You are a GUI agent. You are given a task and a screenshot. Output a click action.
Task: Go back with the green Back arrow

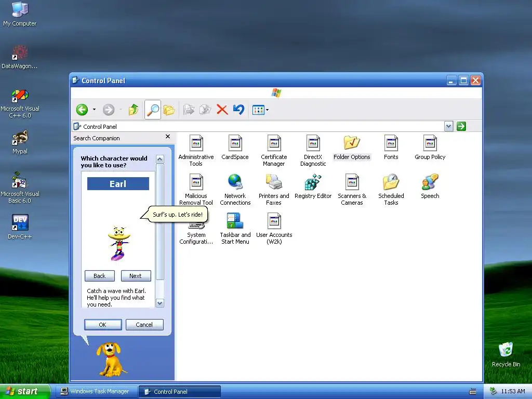pyautogui.click(x=82, y=110)
